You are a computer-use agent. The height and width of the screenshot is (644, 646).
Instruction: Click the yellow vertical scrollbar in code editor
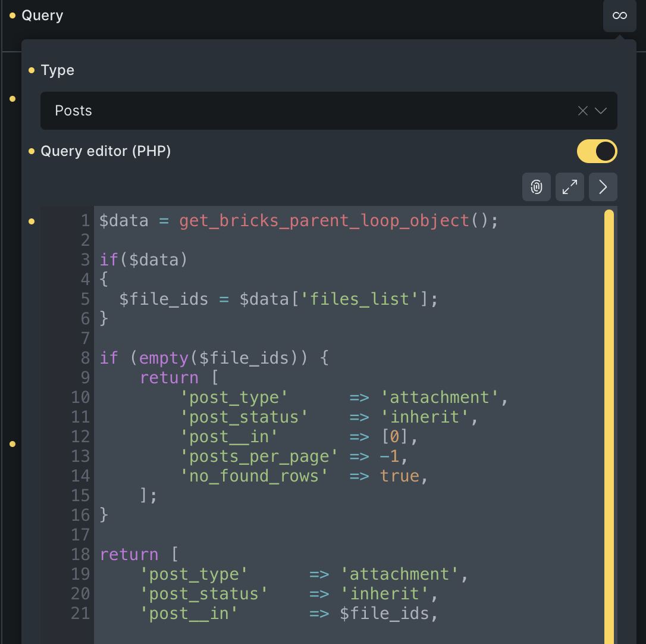pos(609,417)
